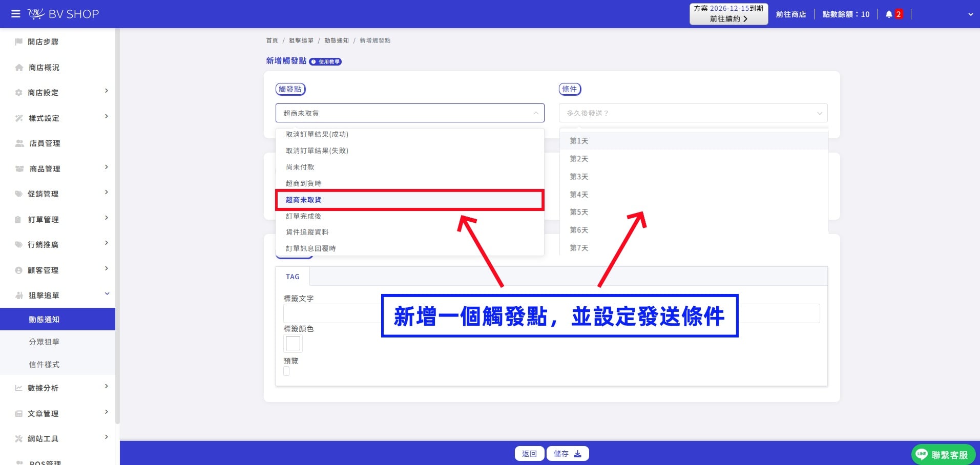Click the 標籤文字 input field
Screen dimensions: 980x465
coord(552,313)
